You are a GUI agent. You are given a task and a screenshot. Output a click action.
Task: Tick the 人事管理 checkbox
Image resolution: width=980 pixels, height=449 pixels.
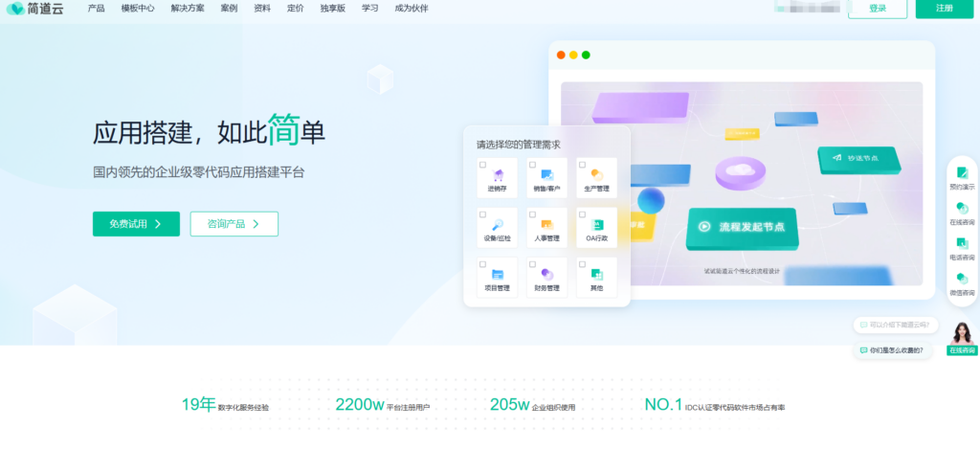(x=534, y=214)
